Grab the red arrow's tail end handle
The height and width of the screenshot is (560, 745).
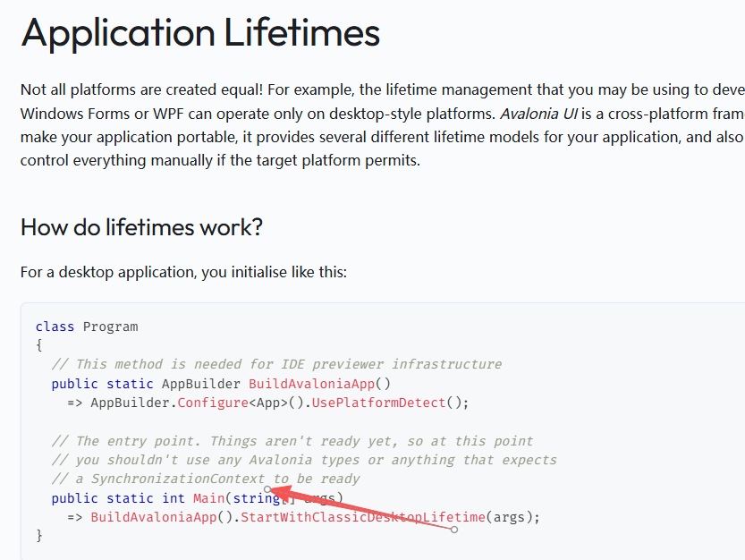tap(454, 530)
